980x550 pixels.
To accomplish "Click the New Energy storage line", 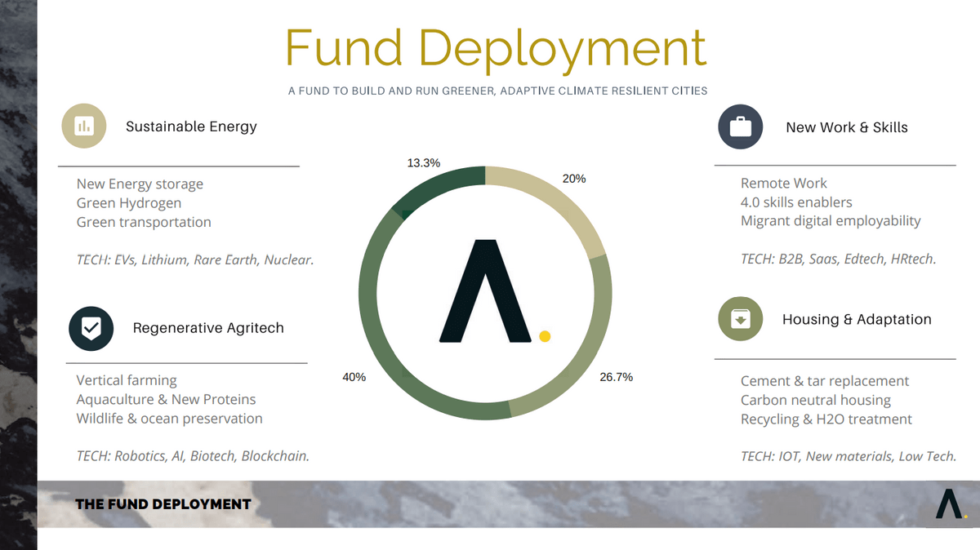I will point(140,184).
